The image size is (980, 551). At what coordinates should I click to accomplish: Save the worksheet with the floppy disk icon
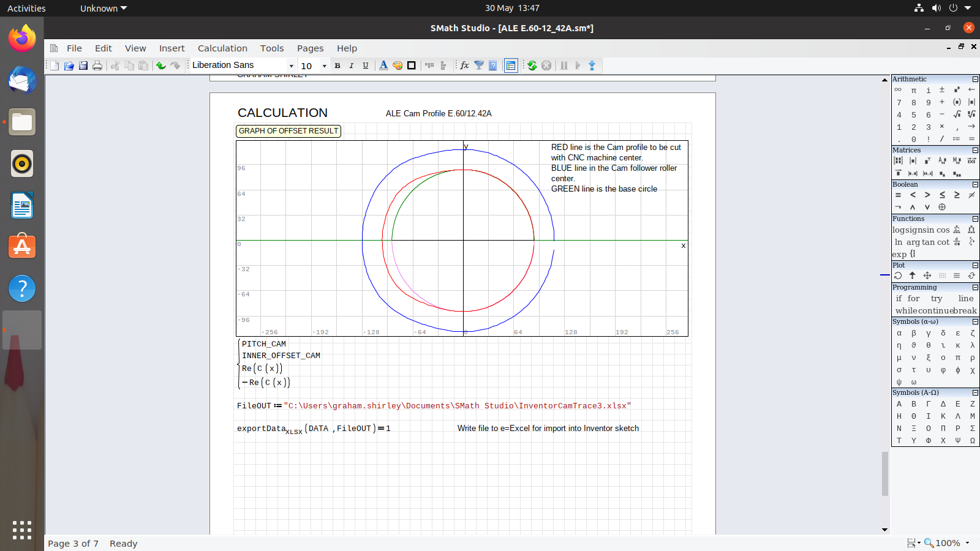click(83, 66)
